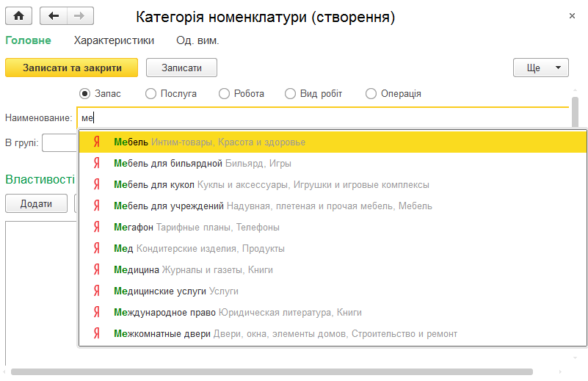Screen dimensions: 588x381
Task: Click the Додати button
Action: pyautogui.click(x=37, y=203)
